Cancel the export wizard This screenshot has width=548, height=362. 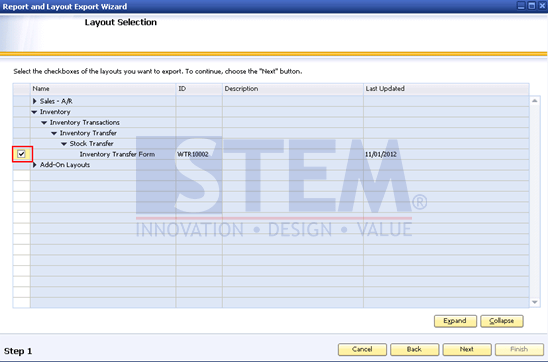362,349
